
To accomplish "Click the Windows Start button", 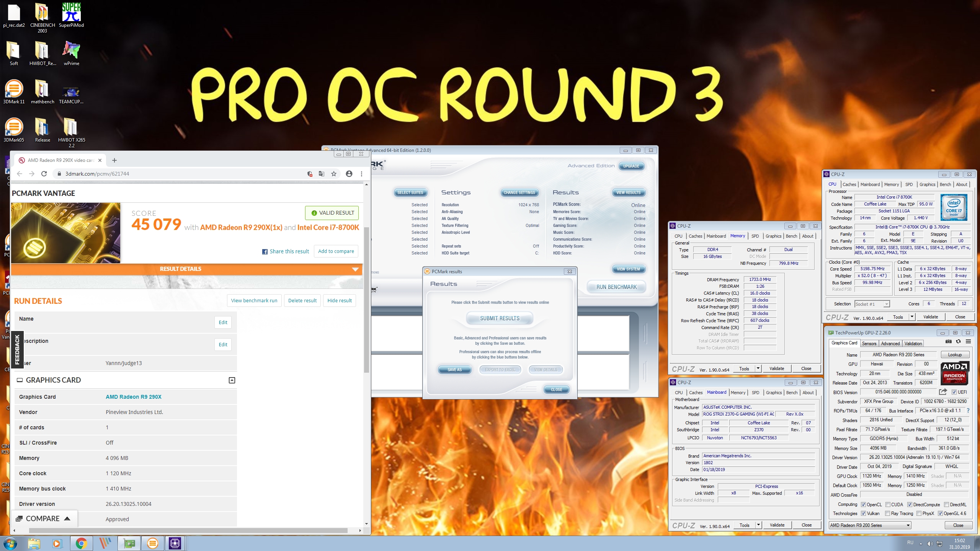I will [10, 543].
